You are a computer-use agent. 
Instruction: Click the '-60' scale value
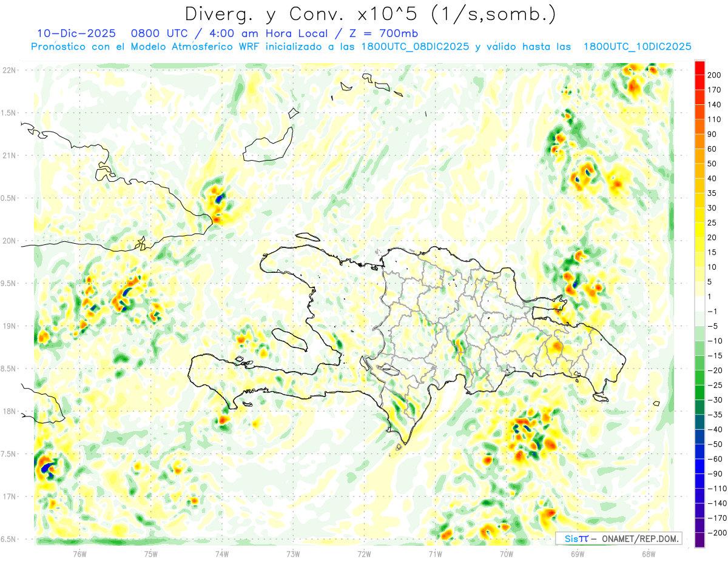coord(715,459)
